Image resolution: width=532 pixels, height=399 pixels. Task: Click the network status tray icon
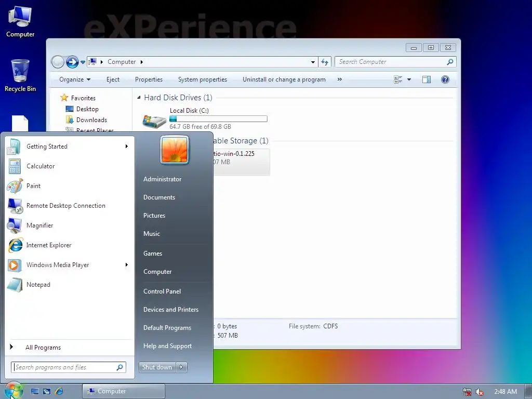[467, 392]
